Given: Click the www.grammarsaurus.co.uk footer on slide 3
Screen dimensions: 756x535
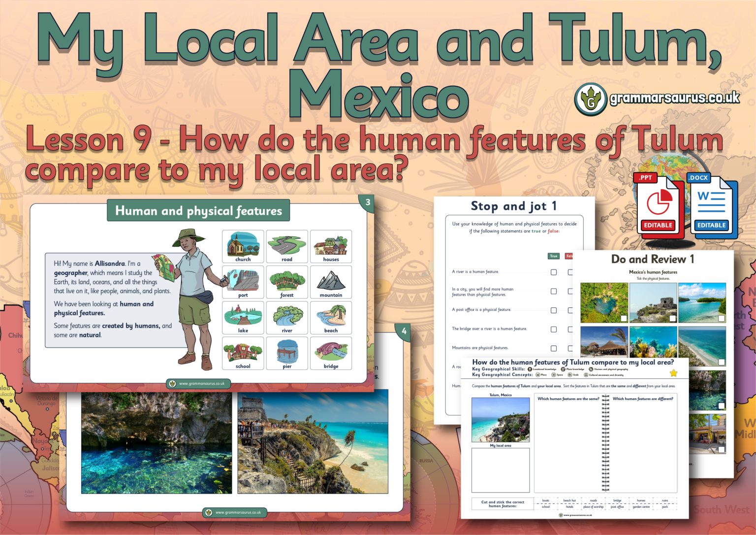Looking at the screenshot, I should 198,384.
